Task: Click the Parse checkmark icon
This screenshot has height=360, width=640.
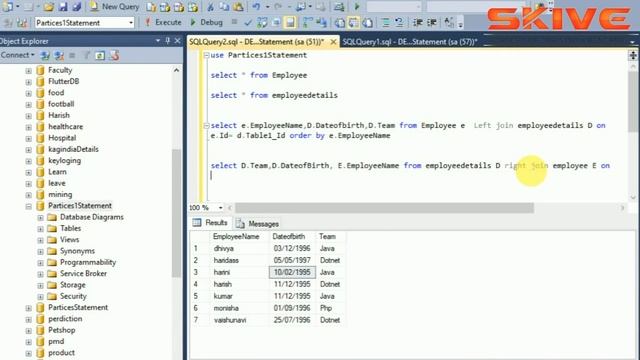Action: click(x=248, y=23)
